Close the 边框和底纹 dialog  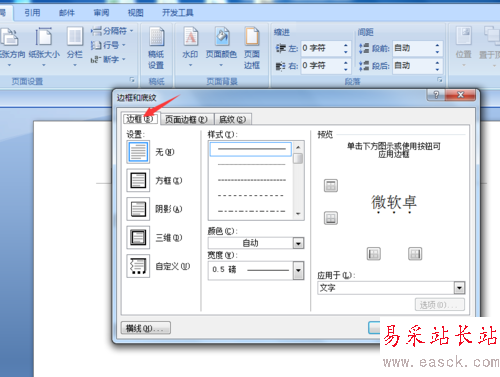click(x=460, y=95)
